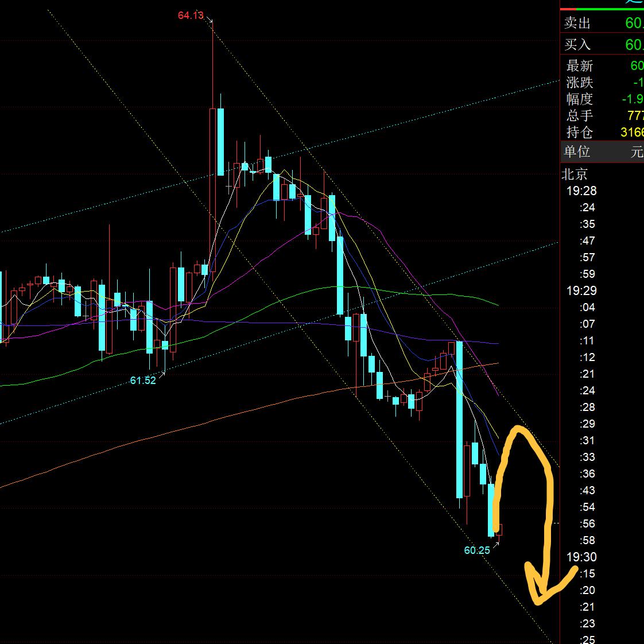644x644 pixels.
Task: Select the 19:29 tick entry
Action: click(581, 290)
